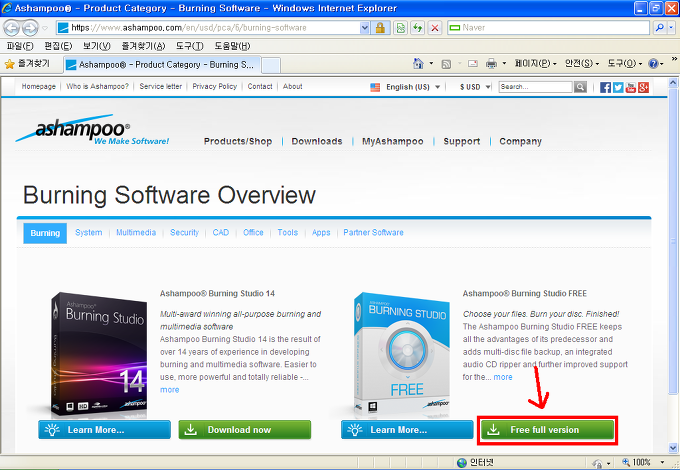Refresh the page with the green arrows icon
Viewport: 680px width, 470px height.
[x=418, y=28]
